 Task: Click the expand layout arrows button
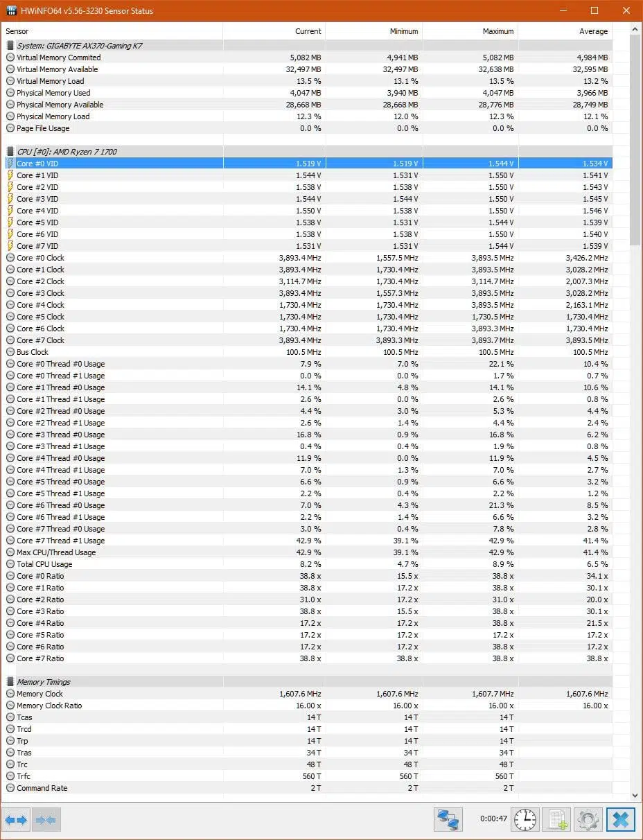tap(17, 820)
